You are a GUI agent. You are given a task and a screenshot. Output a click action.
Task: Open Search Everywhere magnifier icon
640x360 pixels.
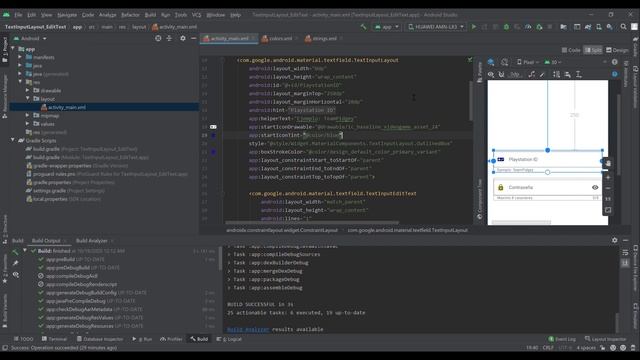click(623, 27)
